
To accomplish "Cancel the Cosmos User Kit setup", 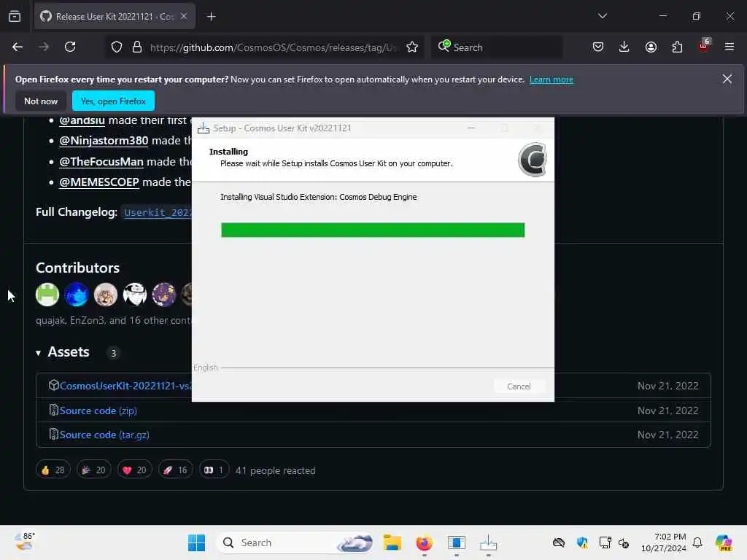I will point(519,386).
